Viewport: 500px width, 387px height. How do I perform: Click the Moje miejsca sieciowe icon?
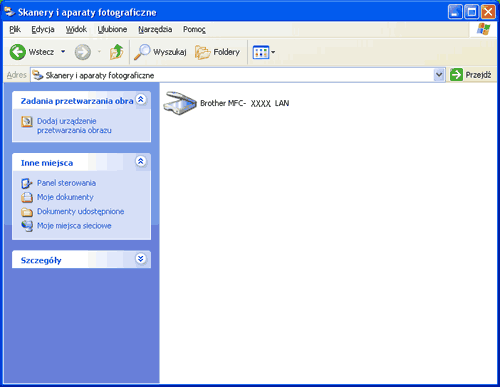click(27, 226)
